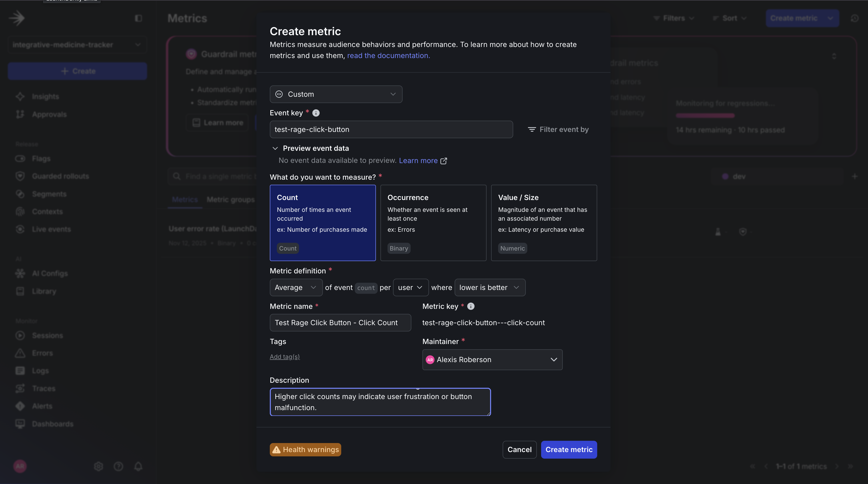The height and width of the screenshot is (484, 868).
Task: Select the Occurrence measurement option
Action: 433,223
